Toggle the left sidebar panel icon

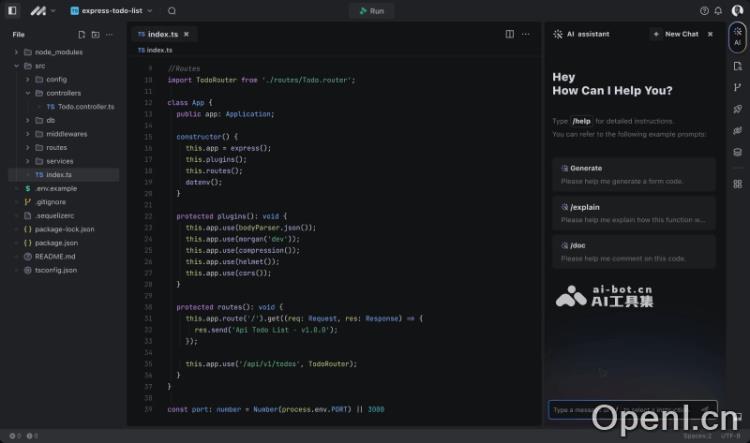pyautogui.click(x=13, y=11)
